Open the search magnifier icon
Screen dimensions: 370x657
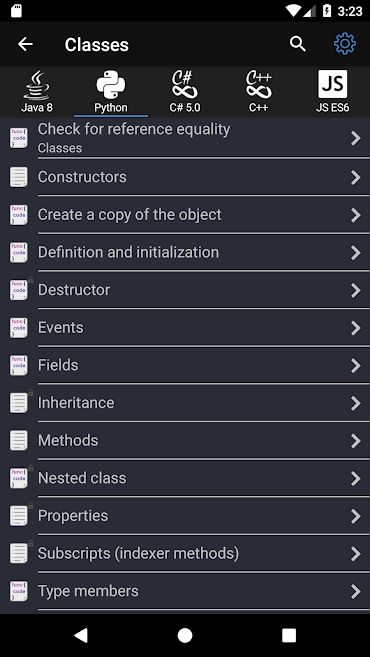pyautogui.click(x=298, y=44)
